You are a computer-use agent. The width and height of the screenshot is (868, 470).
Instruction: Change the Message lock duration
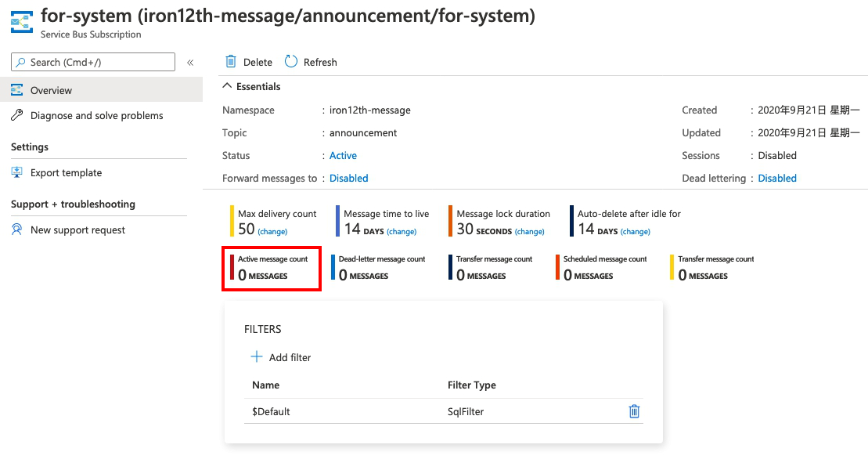click(530, 232)
